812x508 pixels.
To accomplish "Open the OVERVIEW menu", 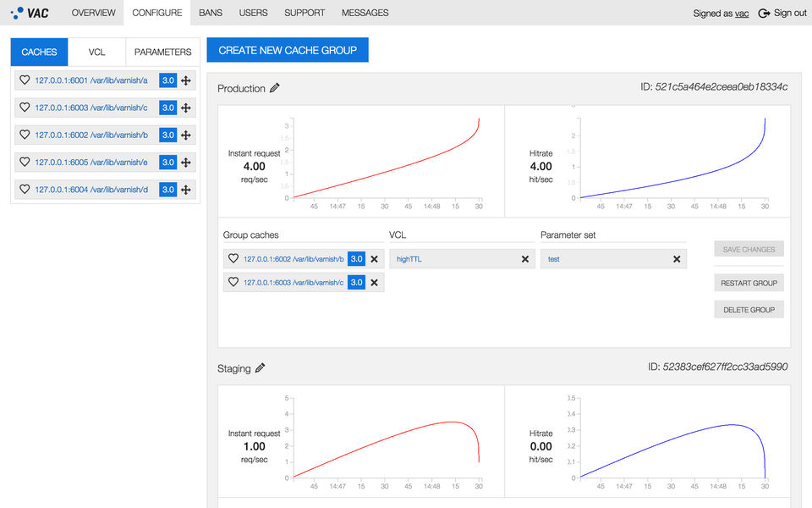I will tap(93, 13).
